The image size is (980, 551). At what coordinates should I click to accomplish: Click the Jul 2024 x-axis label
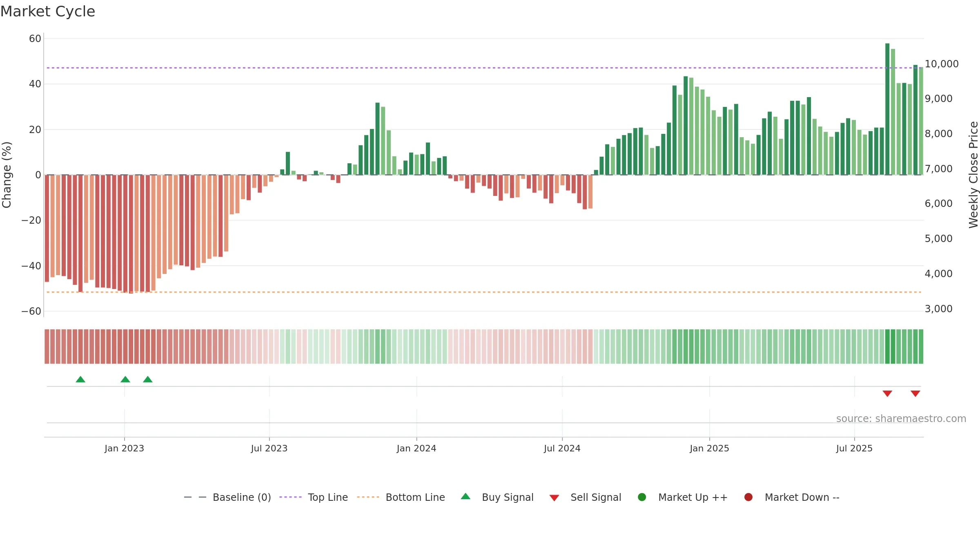pyautogui.click(x=562, y=449)
